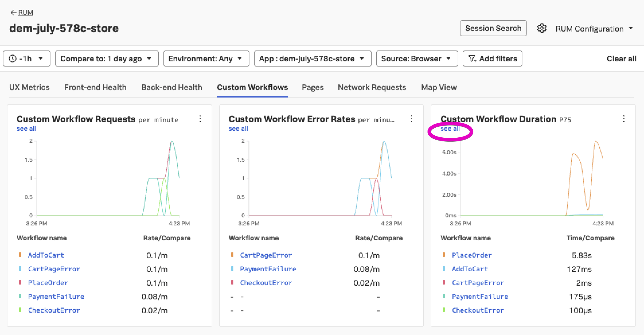The image size is (644, 335).
Task: Open PlaceOrder in the Requests list
Action: [48, 283]
